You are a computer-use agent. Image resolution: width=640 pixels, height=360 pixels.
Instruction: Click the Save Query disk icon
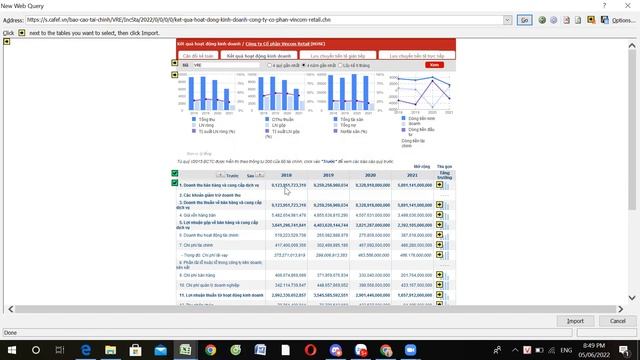pos(604,20)
